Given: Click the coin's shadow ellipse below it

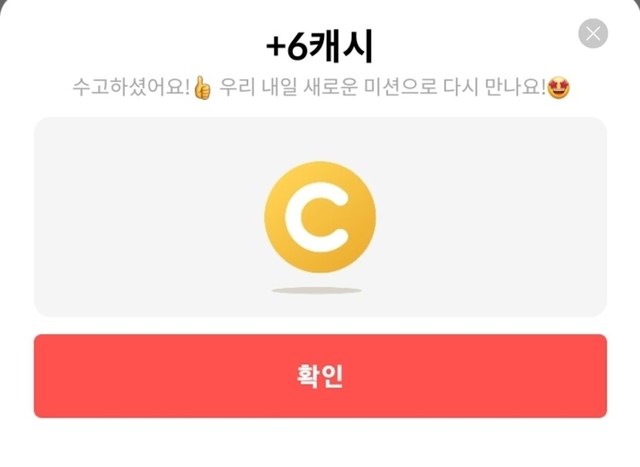Looking at the screenshot, I should coord(317,290).
